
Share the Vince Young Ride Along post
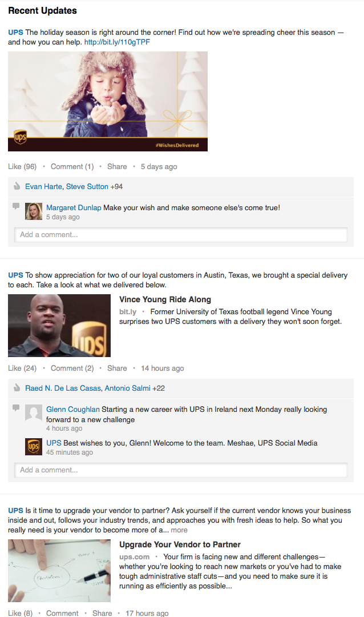[x=117, y=368]
